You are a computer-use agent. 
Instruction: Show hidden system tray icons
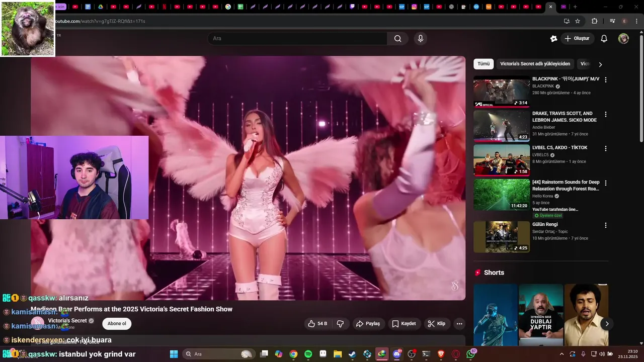click(x=561, y=354)
